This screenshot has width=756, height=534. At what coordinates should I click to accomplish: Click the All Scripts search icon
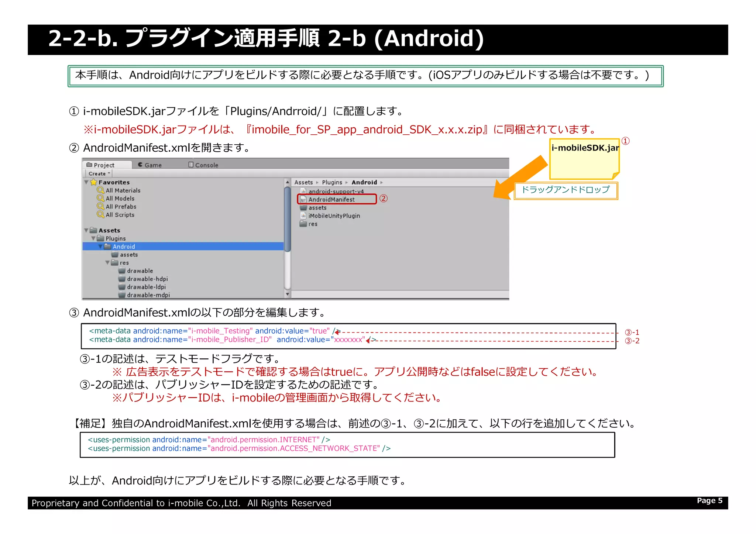coord(100,214)
